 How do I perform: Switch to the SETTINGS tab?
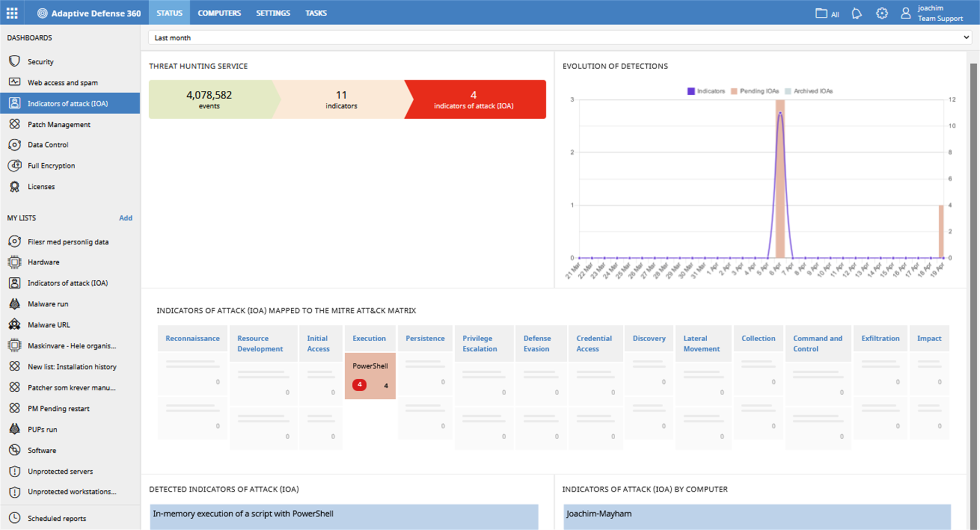(x=273, y=13)
